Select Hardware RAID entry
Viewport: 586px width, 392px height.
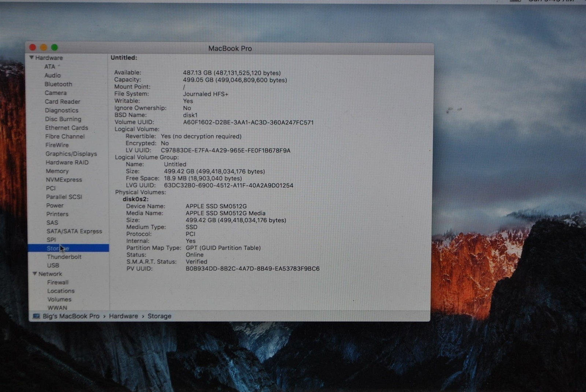click(x=67, y=163)
